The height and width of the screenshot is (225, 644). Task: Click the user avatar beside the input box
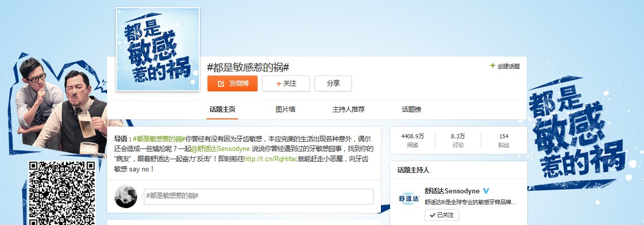click(125, 196)
